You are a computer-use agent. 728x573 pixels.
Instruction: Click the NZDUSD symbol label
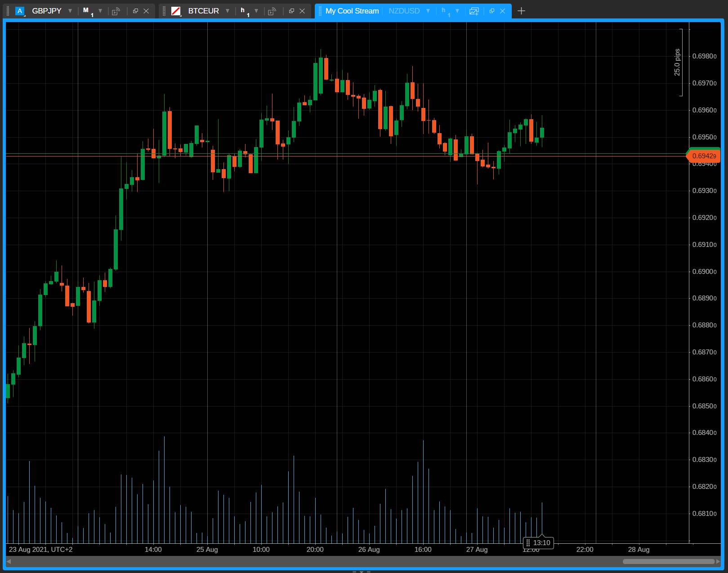404,11
